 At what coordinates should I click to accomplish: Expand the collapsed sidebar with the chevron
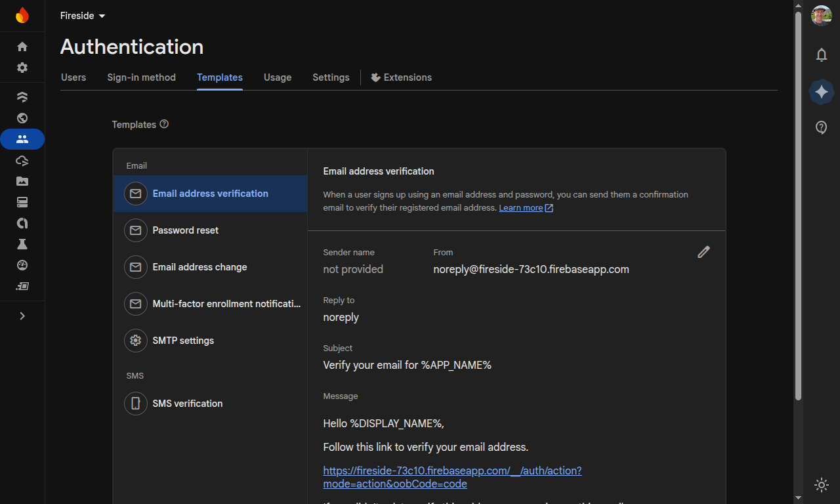22,316
